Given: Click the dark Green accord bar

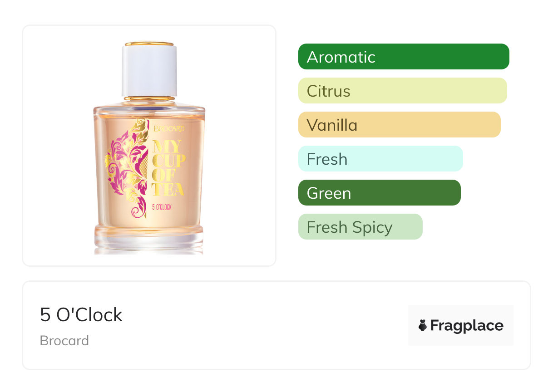Looking at the screenshot, I should pyautogui.click(x=379, y=193).
